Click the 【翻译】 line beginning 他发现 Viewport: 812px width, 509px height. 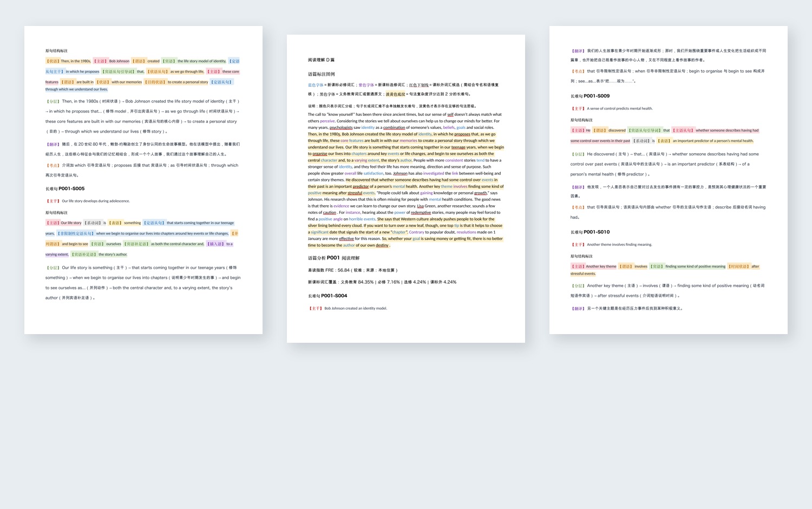668,191
